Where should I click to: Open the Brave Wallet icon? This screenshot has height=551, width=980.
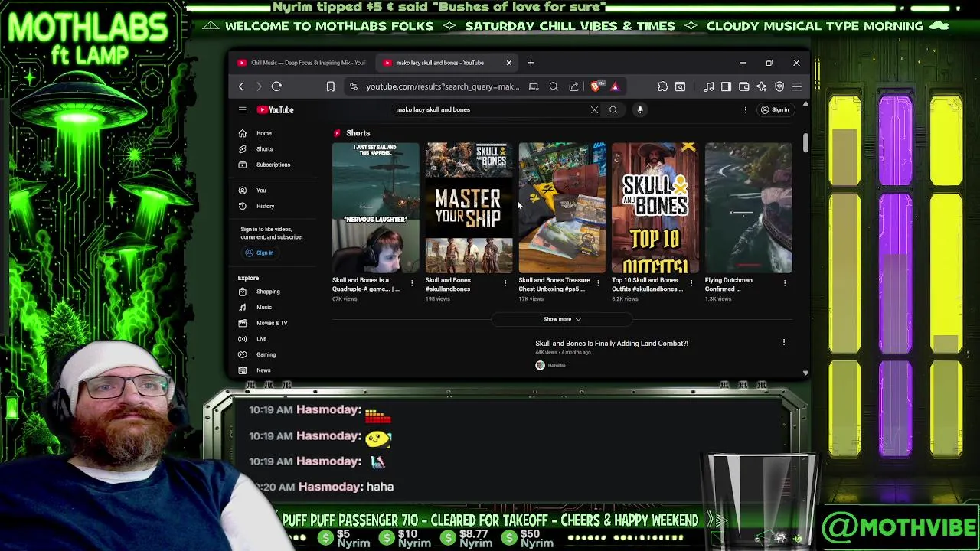(743, 86)
